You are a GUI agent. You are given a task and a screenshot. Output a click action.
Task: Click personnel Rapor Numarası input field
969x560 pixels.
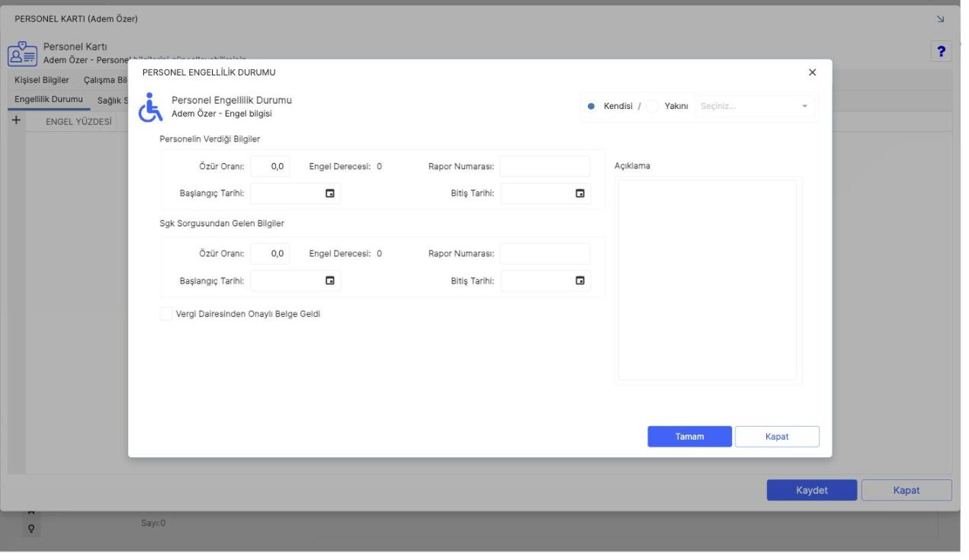click(x=545, y=167)
